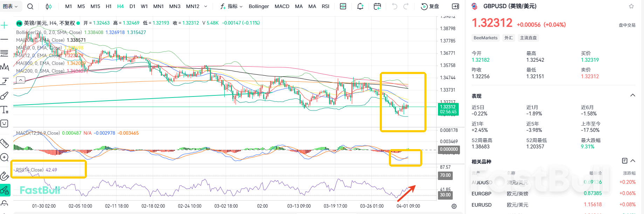Open chart settings gear icon
Viewport: 644px width, 214px height.
[454, 206]
